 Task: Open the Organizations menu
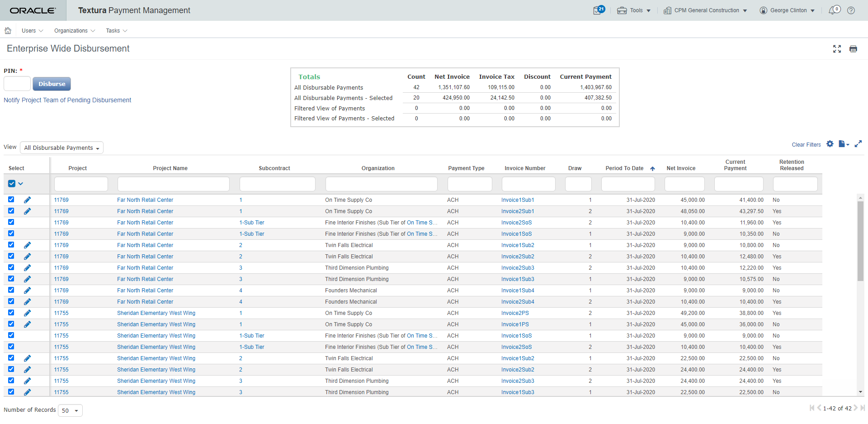pyautogui.click(x=75, y=31)
